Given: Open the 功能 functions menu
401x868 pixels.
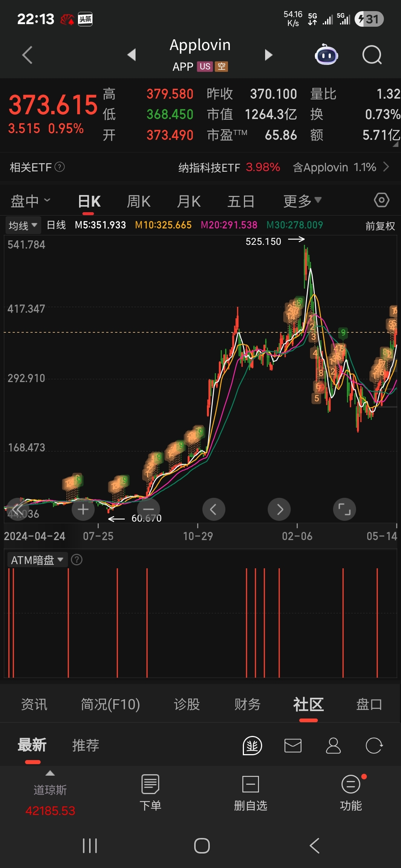Looking at the screenshot, I should (x=351, y=793).
